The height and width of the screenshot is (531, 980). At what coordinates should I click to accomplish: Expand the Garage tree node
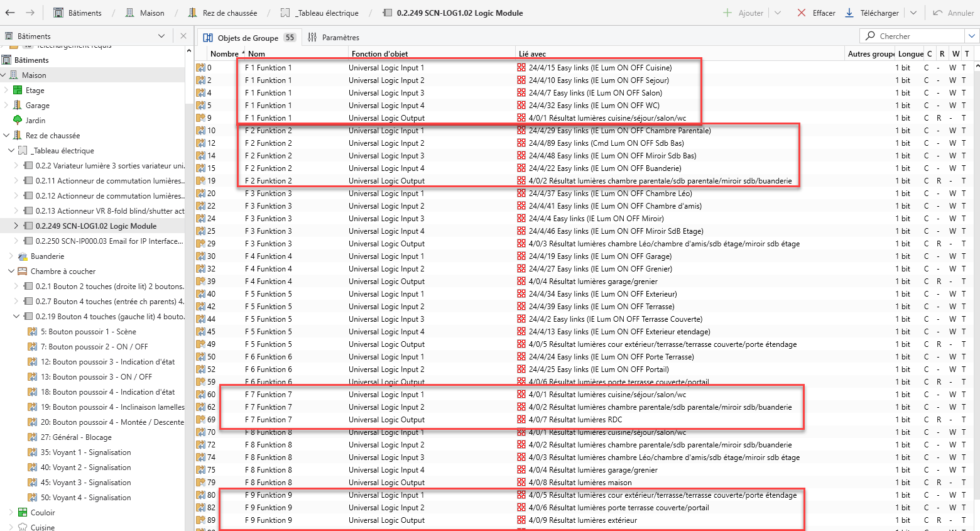[x=6, y=106]
